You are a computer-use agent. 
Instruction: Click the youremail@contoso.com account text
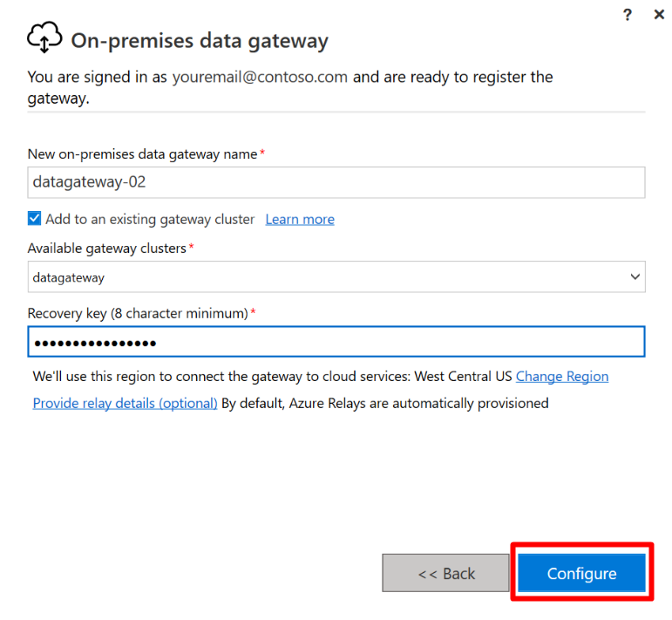click(x=260, y=78)
